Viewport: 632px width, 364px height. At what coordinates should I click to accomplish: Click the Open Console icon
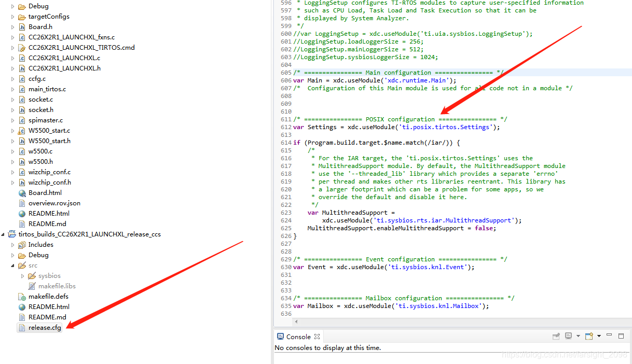589,337
